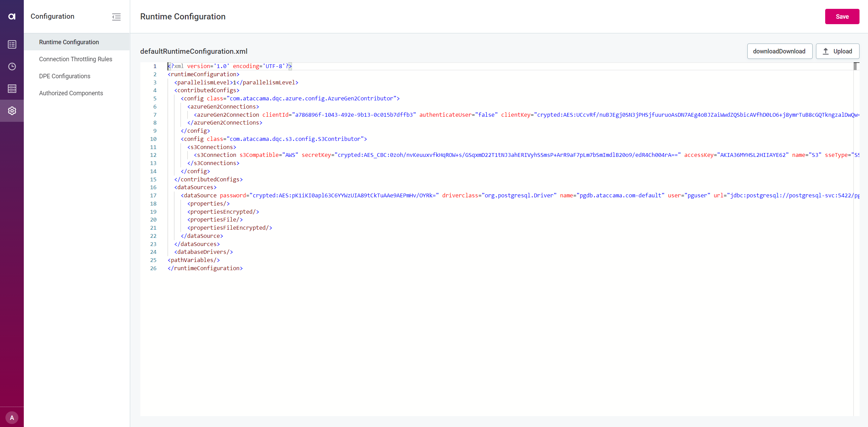This screenshot has width=868, height=427.
Task: Click the downloadDownload button
Action: pos(779,51)
